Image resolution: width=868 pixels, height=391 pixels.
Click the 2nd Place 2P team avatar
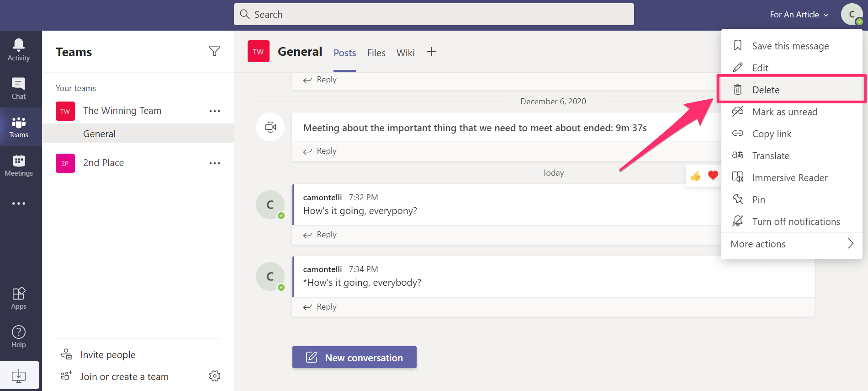coord(65,163)
